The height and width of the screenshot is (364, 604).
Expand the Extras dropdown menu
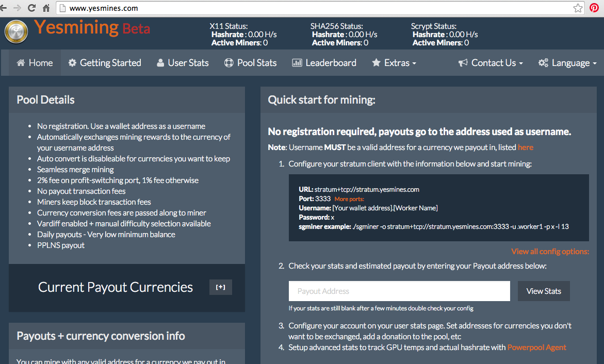point(394,63)
